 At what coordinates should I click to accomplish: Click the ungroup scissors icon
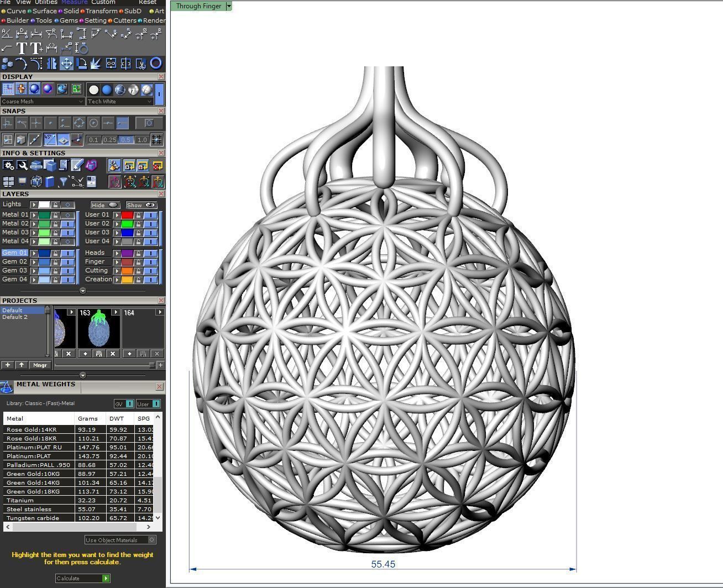(141, 64)
